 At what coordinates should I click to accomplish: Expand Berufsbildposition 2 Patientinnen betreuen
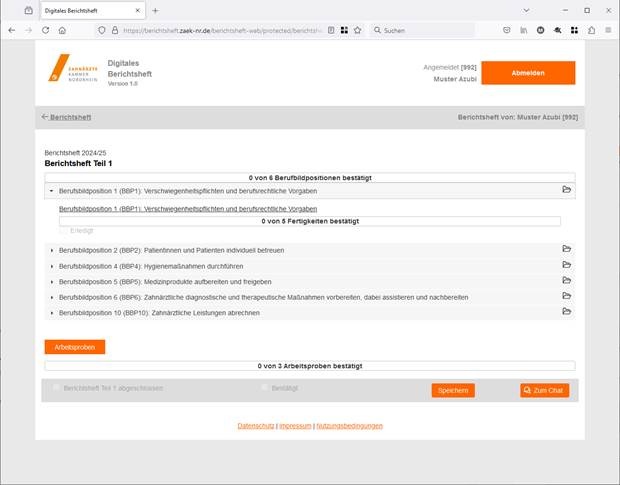coord(51,250)
